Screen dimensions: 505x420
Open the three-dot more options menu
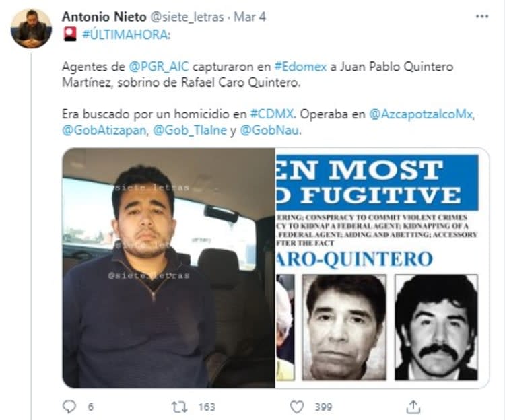pos(482,16)
